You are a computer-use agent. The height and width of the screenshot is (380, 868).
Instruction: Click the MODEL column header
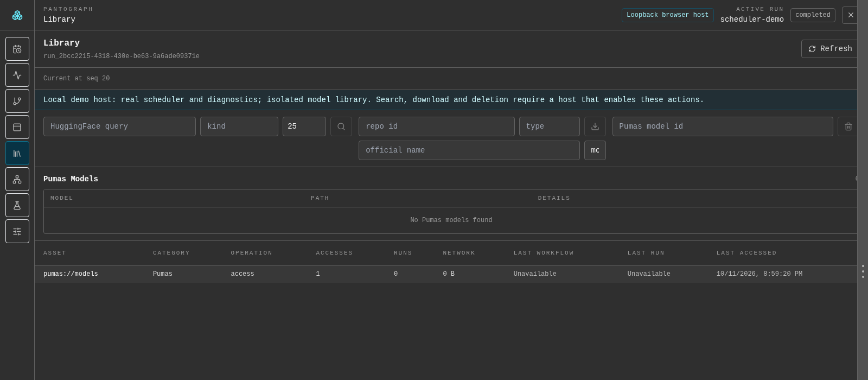pyautogui.click(x=62, y=198)
